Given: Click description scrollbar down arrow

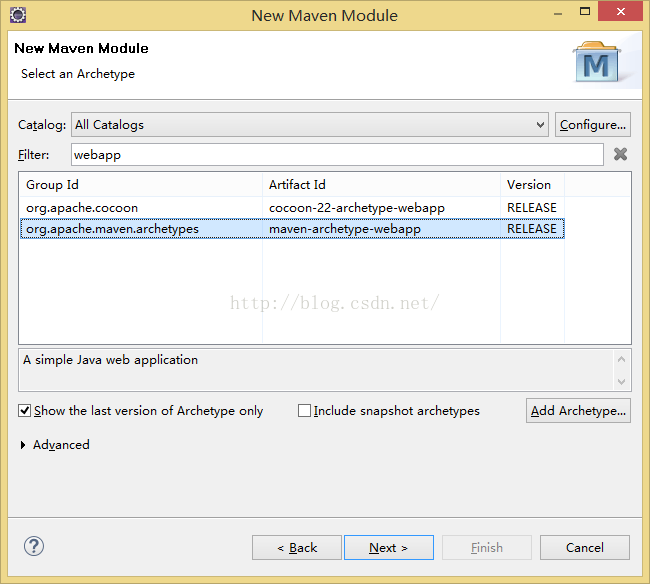Looking at the screenshot, I should (621, 381).
